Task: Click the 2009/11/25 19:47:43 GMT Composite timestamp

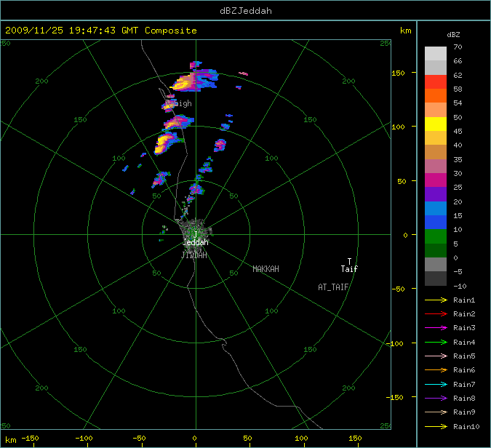Action: click(x=101, y=31)
